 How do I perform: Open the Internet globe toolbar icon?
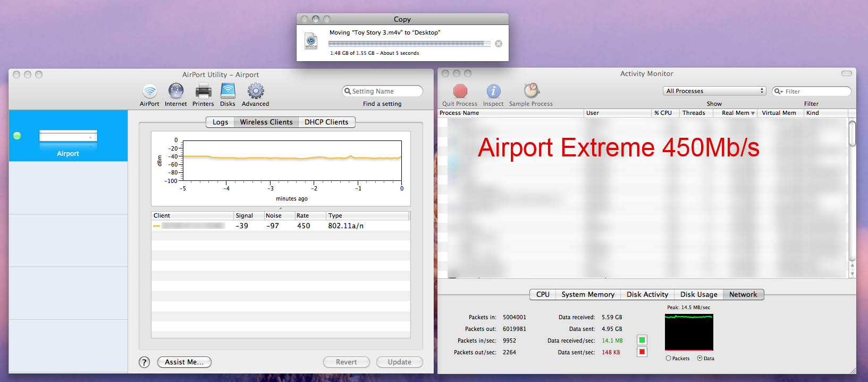point(176,91)
